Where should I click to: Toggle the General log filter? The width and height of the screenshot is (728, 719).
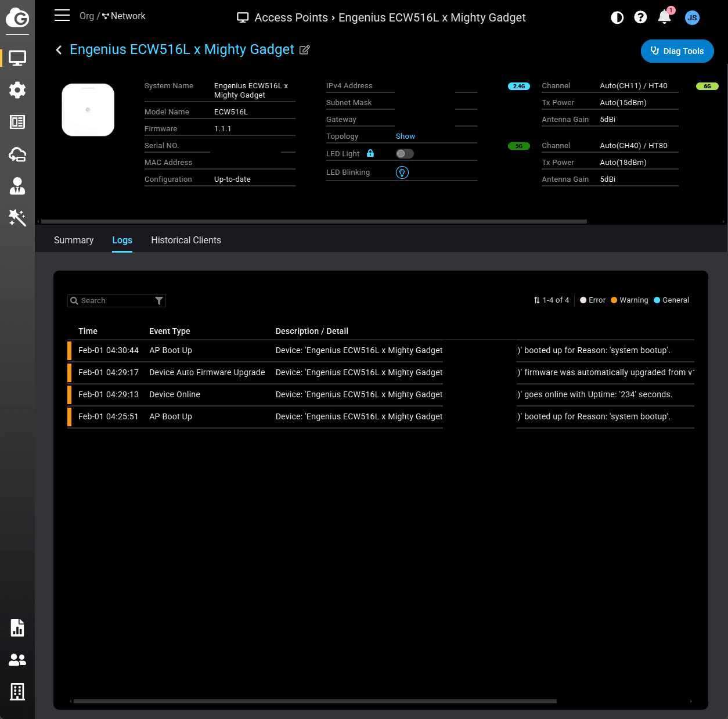tap(671, 300)
